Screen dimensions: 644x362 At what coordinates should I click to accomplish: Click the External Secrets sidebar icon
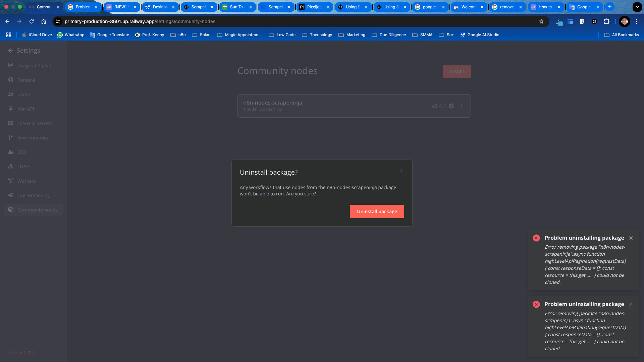click(x=11, y=123)
